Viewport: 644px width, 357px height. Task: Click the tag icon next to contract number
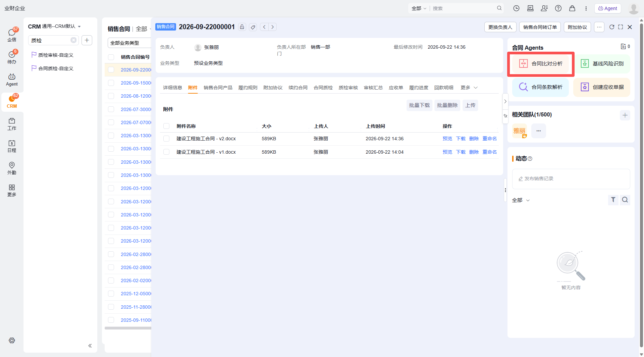click(253, 27)
